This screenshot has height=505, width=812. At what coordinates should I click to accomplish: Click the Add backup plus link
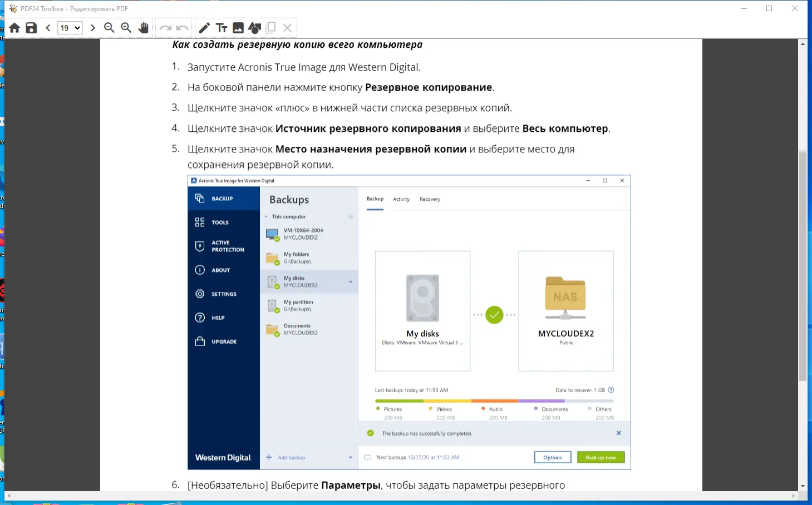(x=286, y=458)
